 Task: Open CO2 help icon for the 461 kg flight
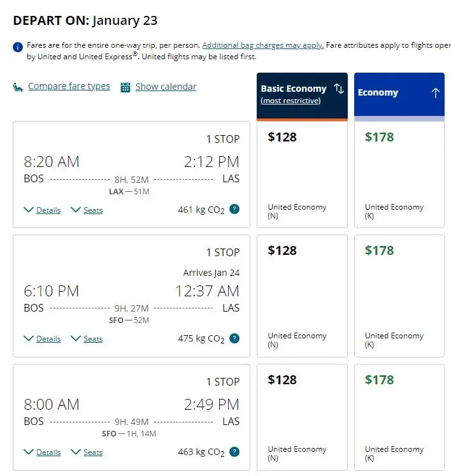(x=234, y=209)
